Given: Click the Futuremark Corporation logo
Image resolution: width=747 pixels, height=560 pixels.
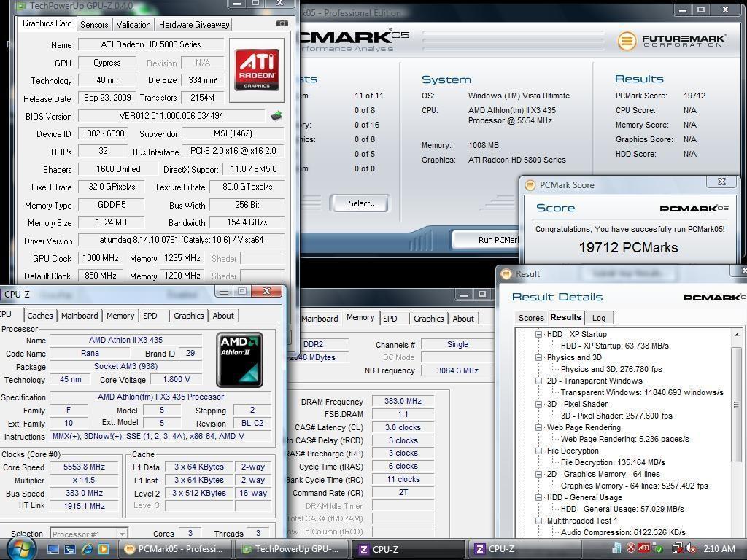Looking at the screenshot, I should pyautogui.click(x=672, y=41).
